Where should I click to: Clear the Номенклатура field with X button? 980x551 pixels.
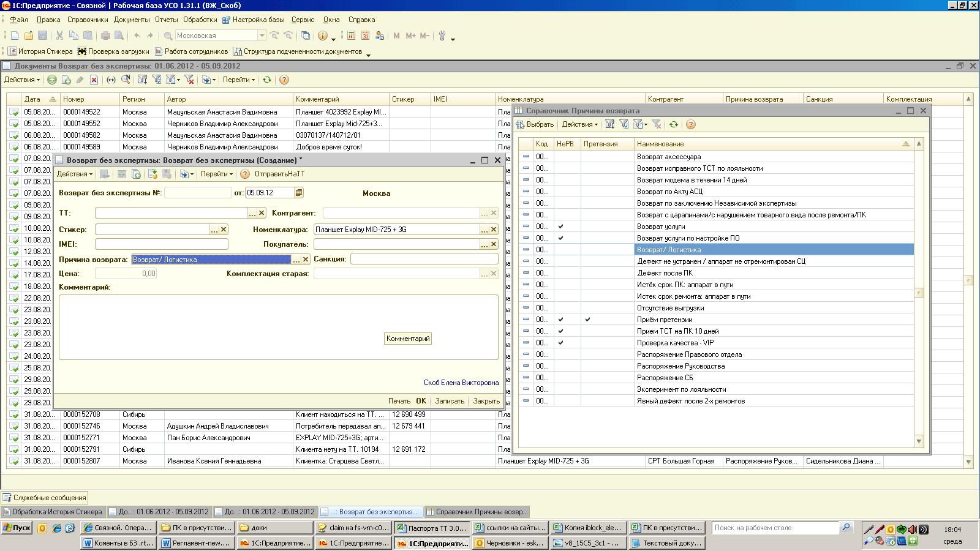tap(494, 230)
